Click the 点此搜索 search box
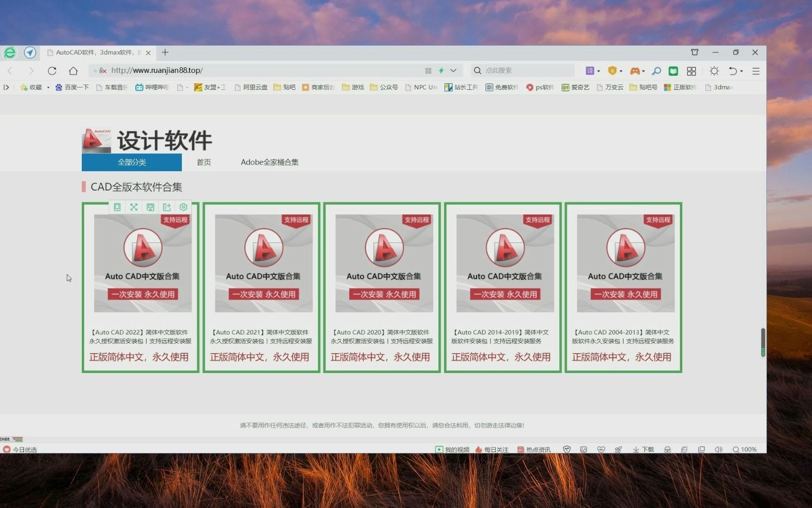812x508 pixels. click(x=523, y=71)
